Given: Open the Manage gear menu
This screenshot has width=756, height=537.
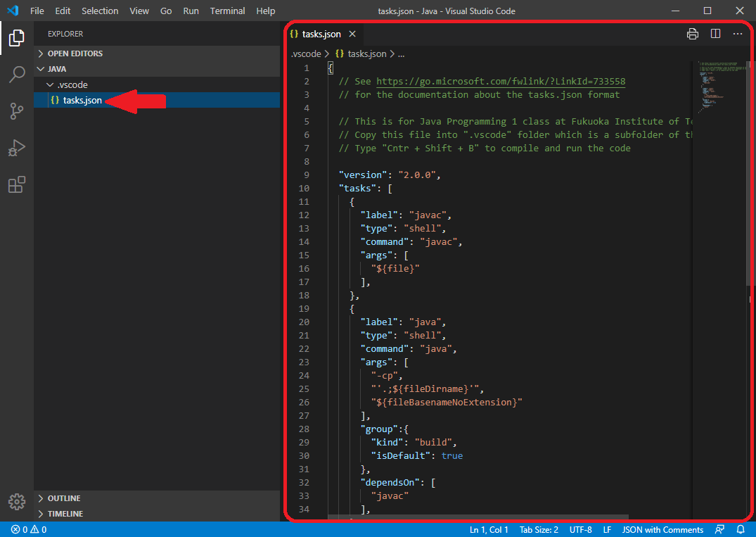Looking at the screenshot, I should (x=16, y=502).
